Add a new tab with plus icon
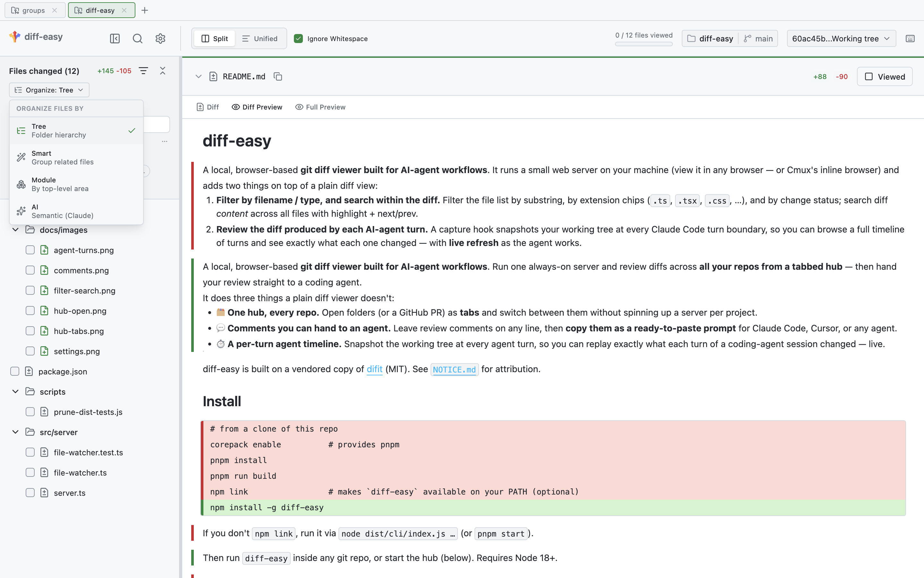924x578 pixels. (x=145, y=10)
